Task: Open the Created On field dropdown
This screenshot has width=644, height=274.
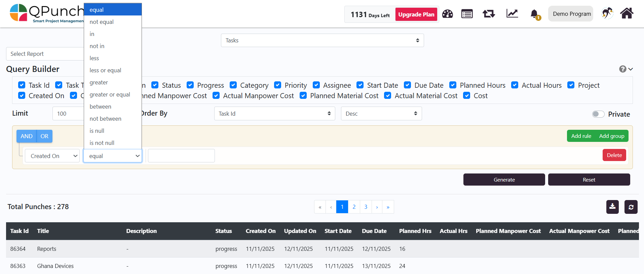Action: 52,156
